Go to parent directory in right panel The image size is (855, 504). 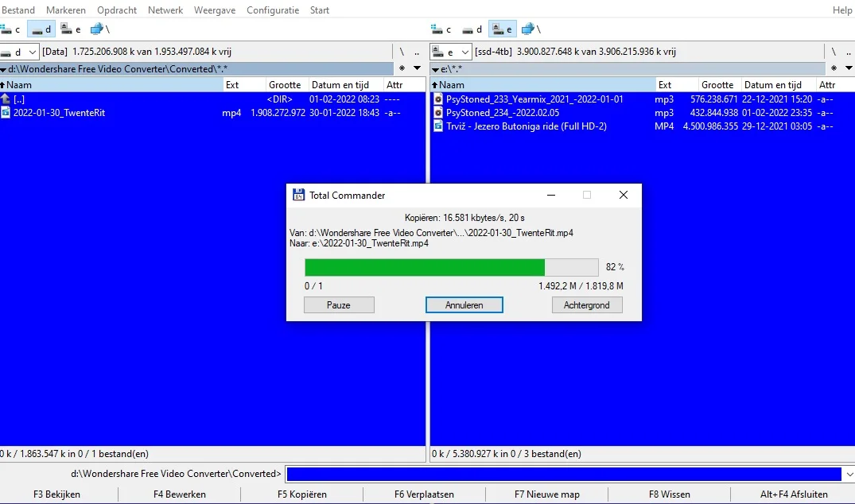(849, 52)
